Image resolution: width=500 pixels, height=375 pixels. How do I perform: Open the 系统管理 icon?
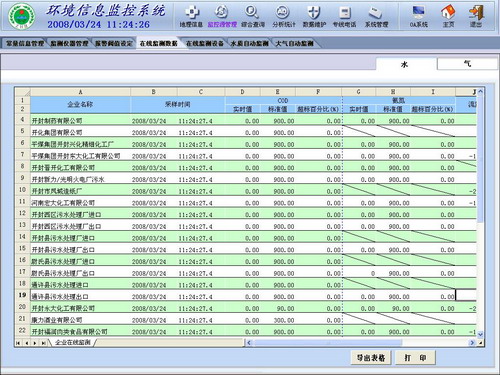click(x=376, y=12)
